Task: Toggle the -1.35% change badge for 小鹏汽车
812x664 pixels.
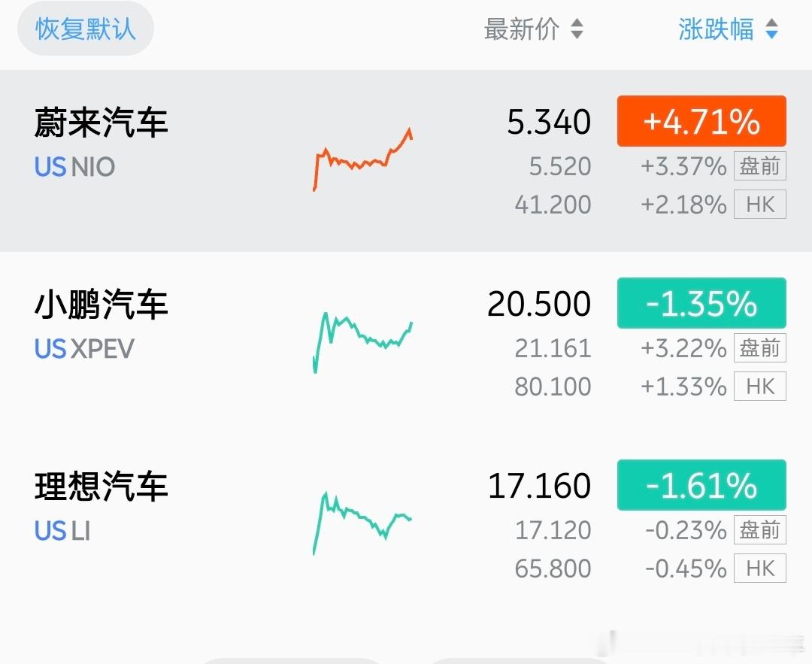Action: click(701, 304)
